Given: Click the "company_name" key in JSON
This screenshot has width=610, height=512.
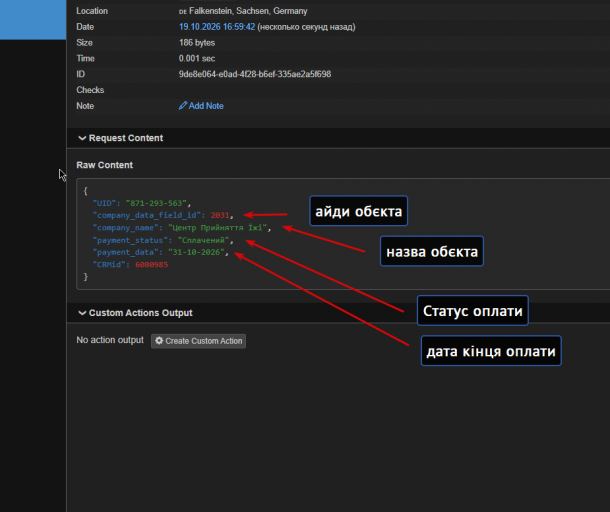Looking at the screenshot, I should tap(125, 228).
